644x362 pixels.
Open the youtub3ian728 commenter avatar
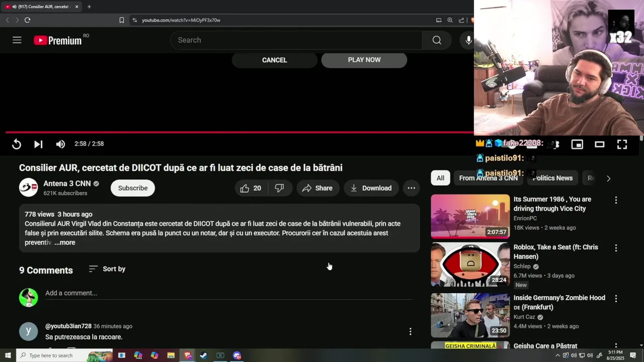coord(28,331)
